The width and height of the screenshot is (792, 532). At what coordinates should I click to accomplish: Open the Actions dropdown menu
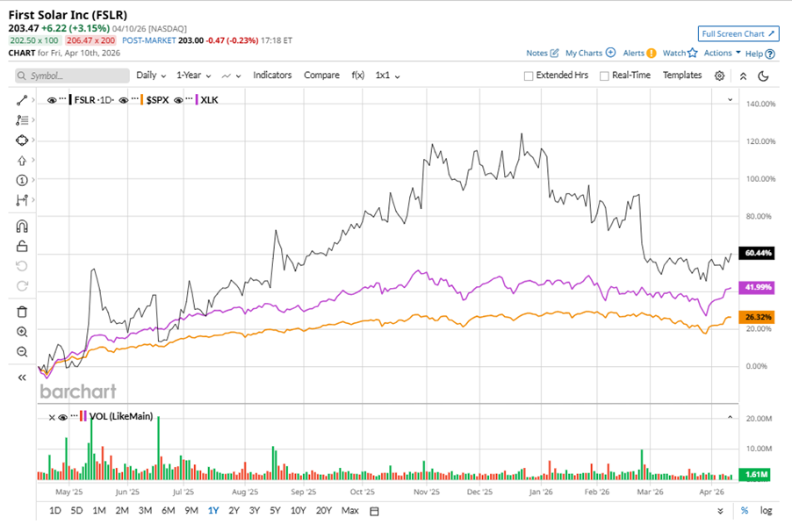(722, 53)
